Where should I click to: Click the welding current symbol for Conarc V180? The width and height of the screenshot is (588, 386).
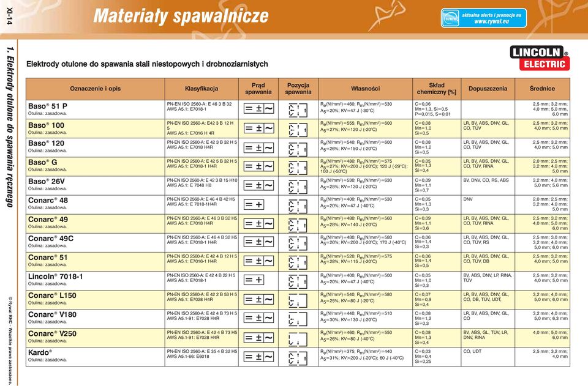(x=258, y=318)
